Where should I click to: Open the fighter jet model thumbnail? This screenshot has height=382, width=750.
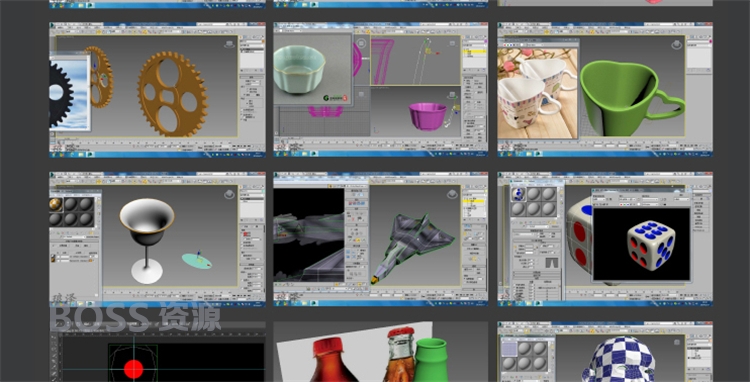(381, 239)
